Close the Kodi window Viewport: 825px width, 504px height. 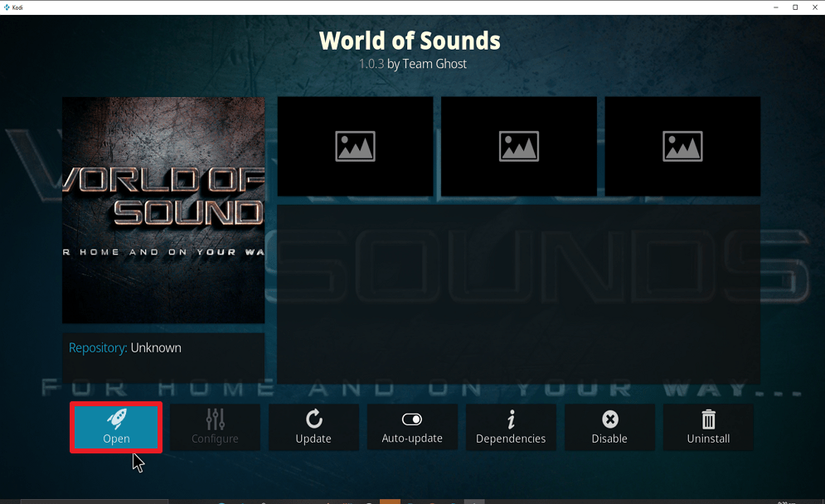point(815,7)
